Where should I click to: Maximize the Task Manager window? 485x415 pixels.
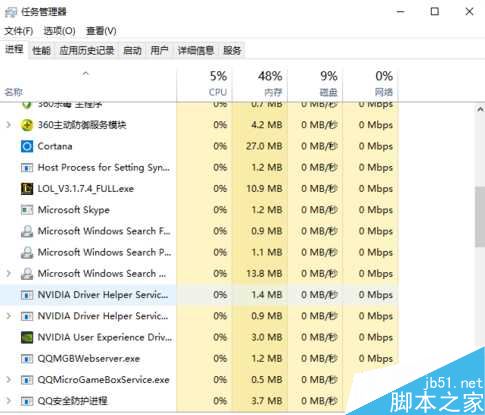[x=435, y=12]
